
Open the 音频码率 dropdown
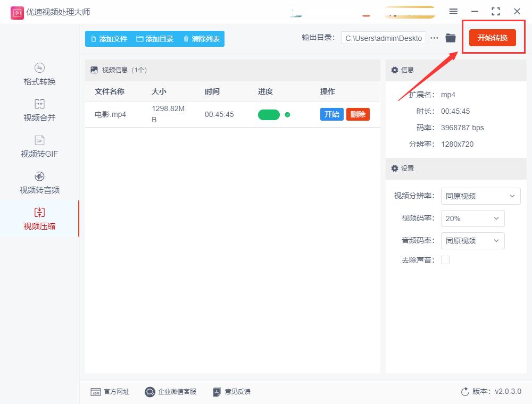click(x=472, y=241)
